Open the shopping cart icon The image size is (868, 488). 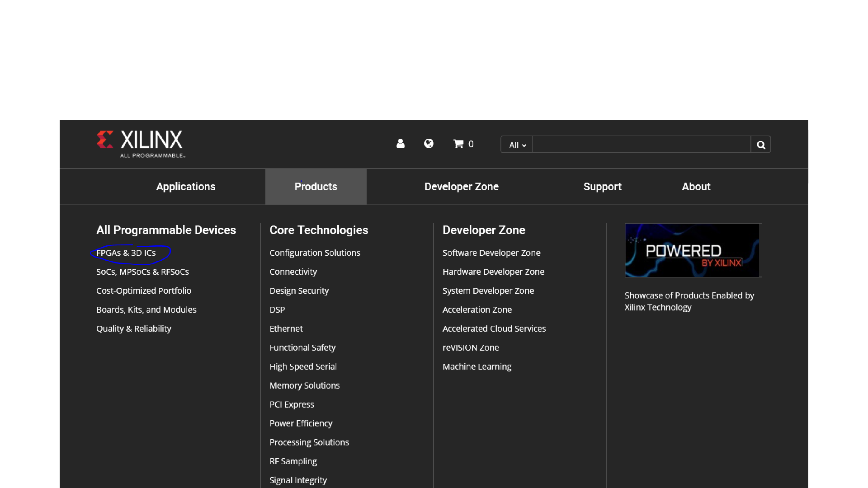[459, 144]
